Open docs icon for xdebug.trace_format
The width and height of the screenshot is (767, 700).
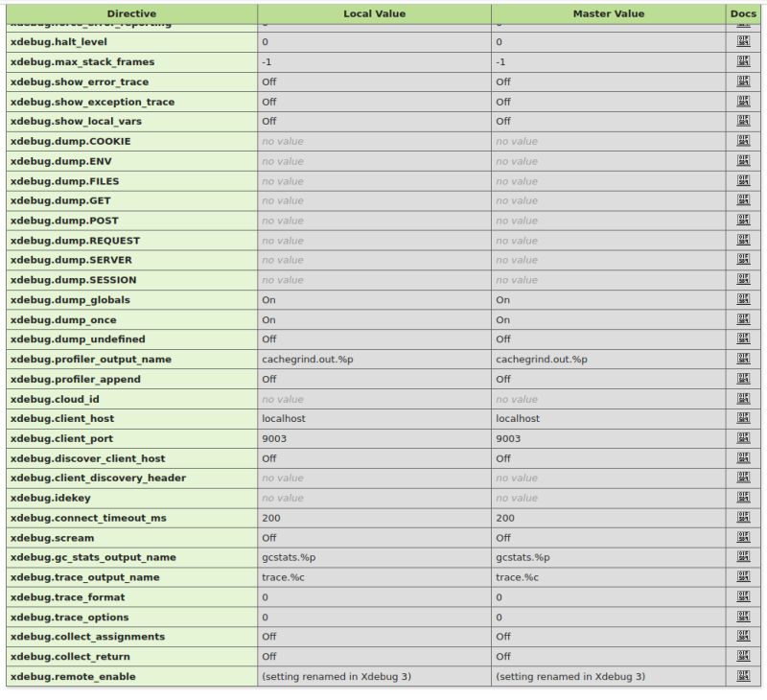pos(743,596)
